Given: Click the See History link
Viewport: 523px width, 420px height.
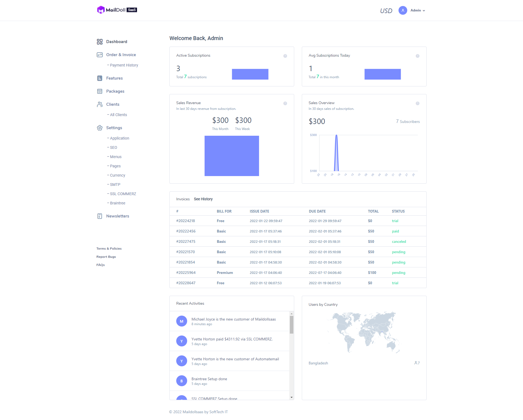Looking at the screenshot, I should click(x=203, y=199).
